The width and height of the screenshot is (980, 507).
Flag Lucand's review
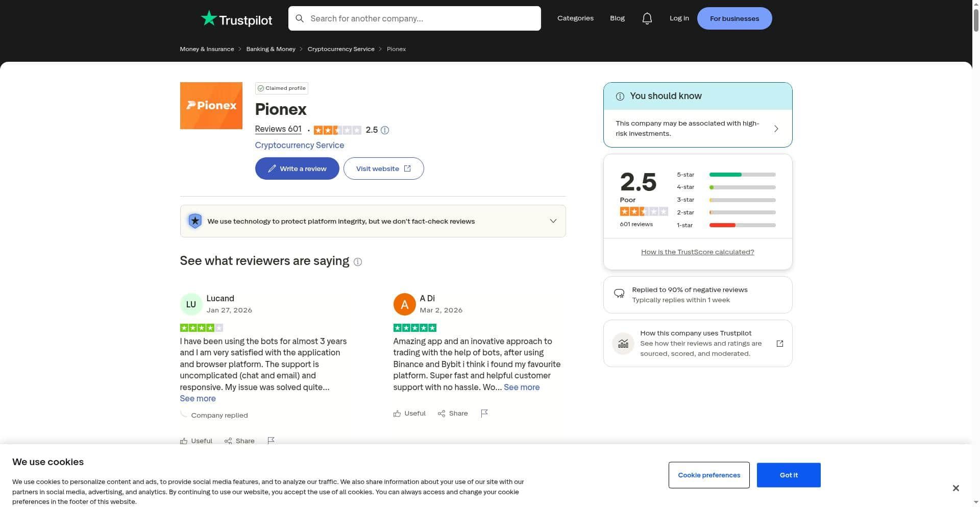pos(271,441)
